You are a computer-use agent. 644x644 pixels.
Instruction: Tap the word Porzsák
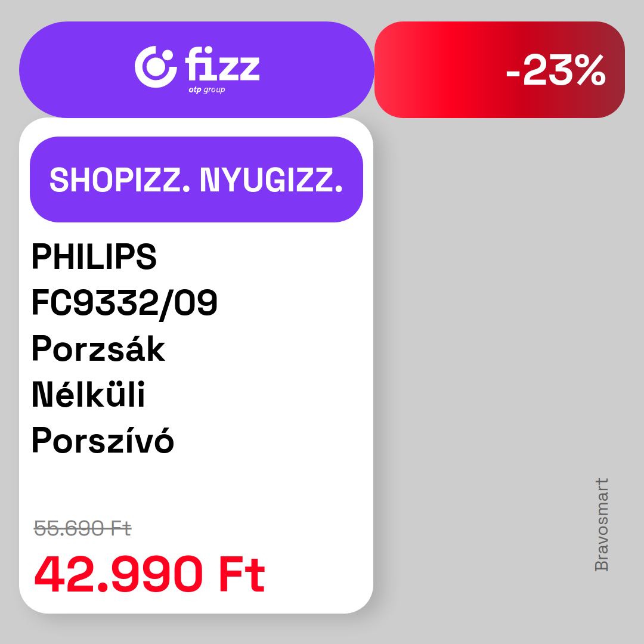[98, 348]
